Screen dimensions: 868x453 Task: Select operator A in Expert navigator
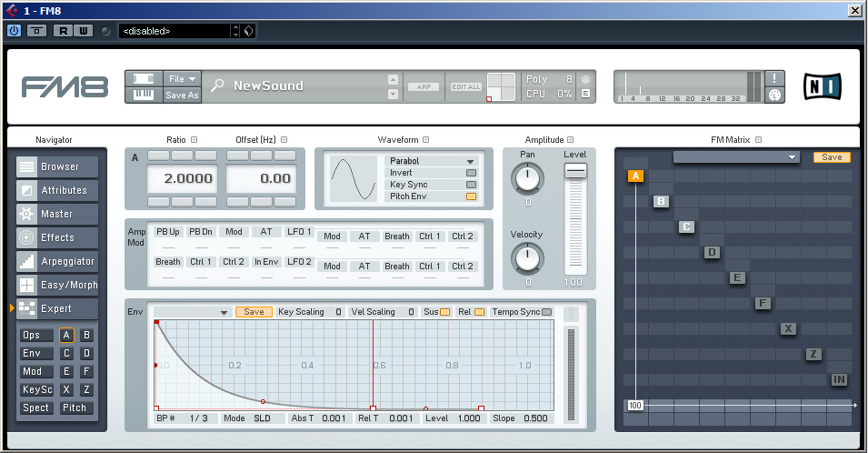click(66, 335)
